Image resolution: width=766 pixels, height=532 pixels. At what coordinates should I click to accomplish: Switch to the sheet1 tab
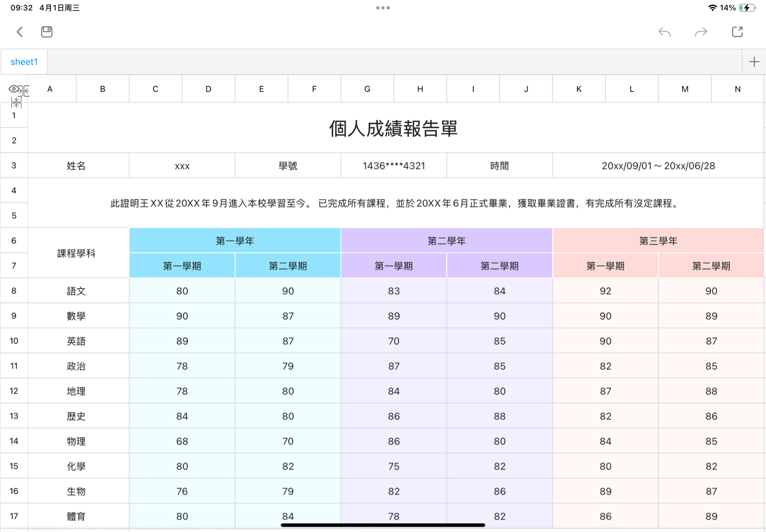[24, 62]
